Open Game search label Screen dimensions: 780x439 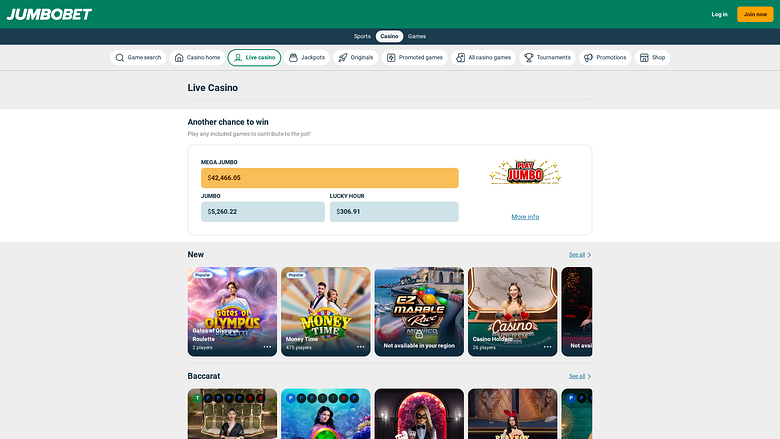pos(144,58)
